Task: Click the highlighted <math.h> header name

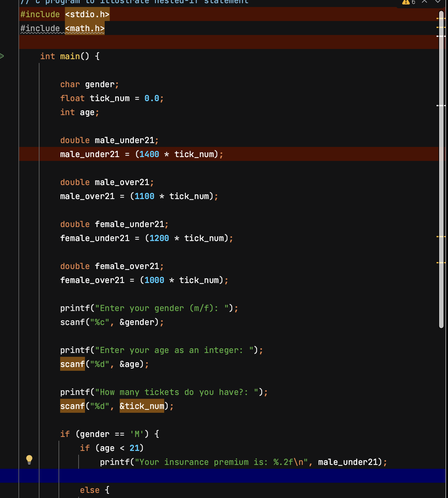Action: (85, 28)
